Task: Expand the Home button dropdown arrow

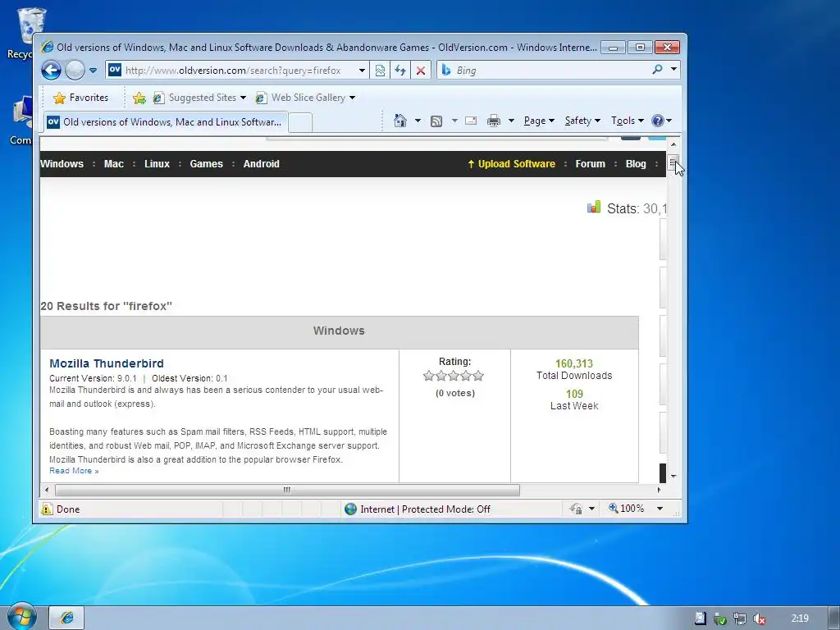Action: pos(418,121)
